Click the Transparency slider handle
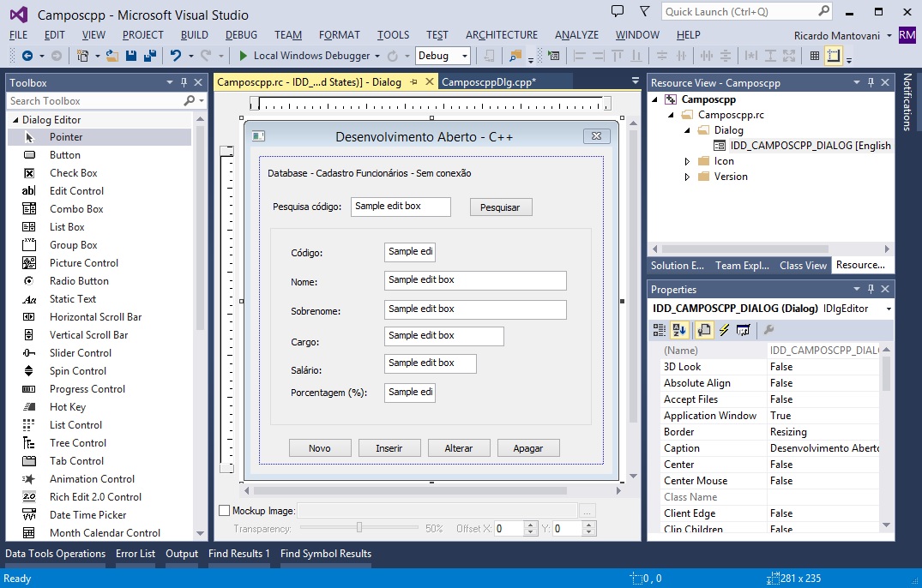922x588 pixels. point(359,528)
